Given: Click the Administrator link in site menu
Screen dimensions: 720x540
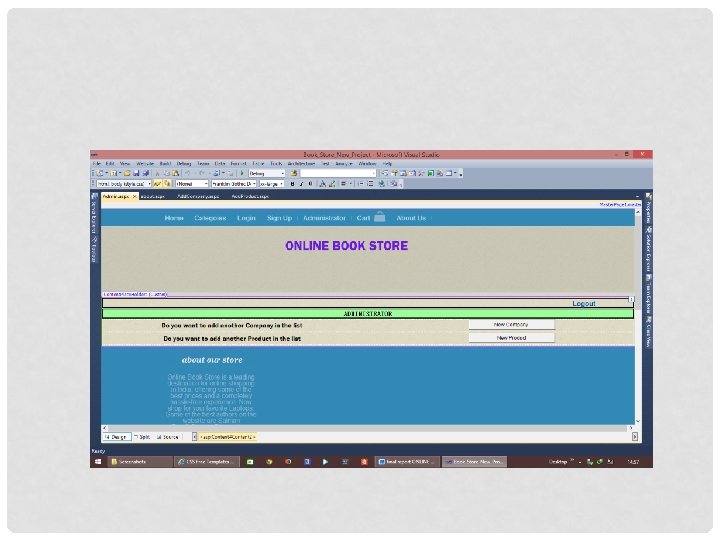Looking at the screenshot, I should point(324,218).
